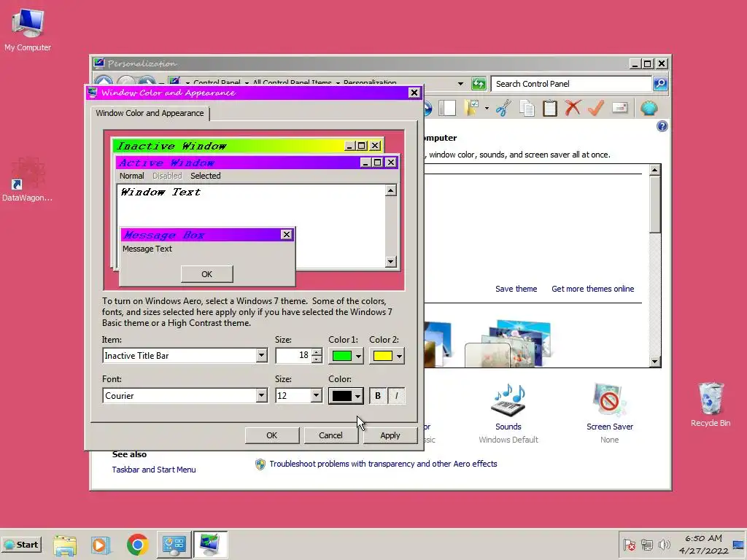
Task: Click the preview pane layout icon
Action: [x=447, y=108]
